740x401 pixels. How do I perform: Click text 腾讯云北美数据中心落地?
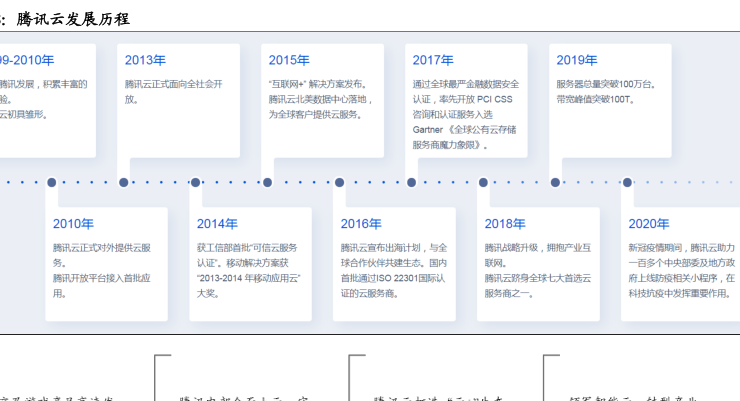pos(321,99)
